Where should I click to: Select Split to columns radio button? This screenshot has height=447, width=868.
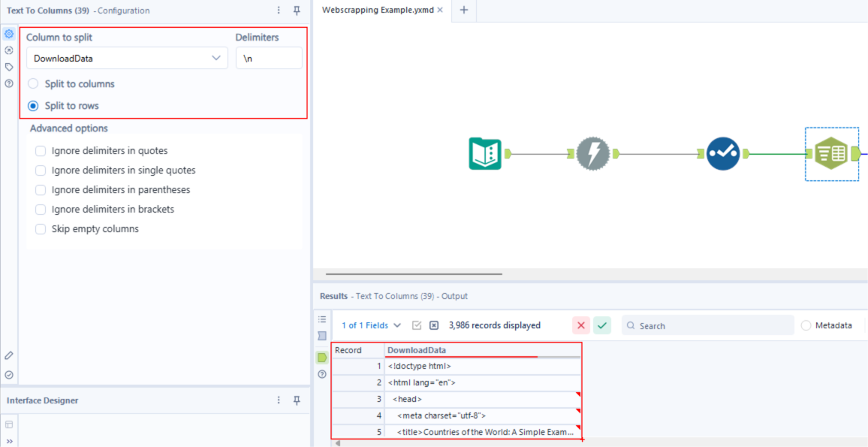point(33,84)
